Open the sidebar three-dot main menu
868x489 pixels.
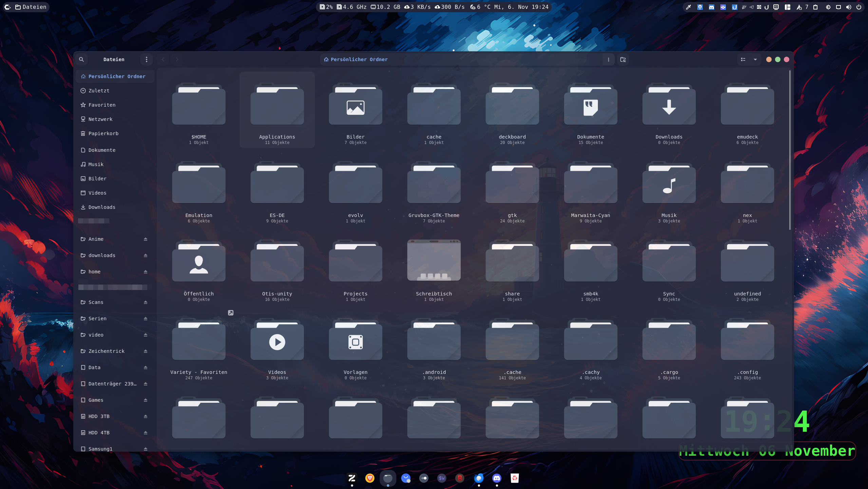[147, 59]
